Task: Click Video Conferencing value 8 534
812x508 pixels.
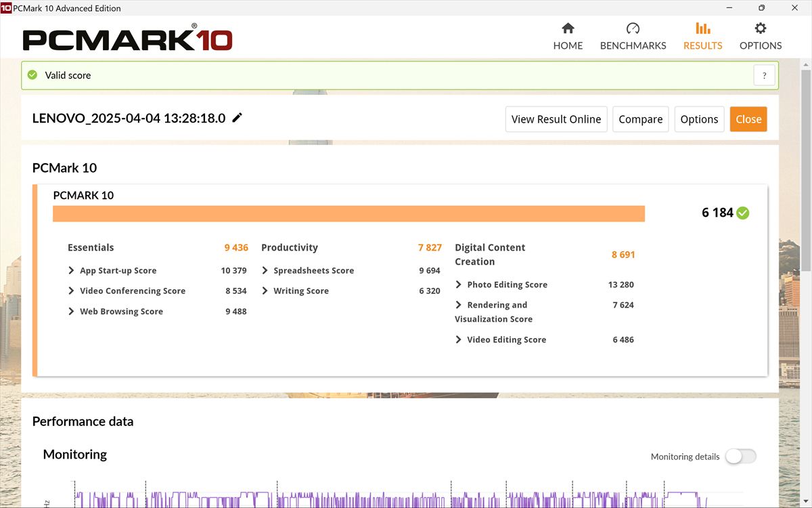Action: click(236, 291)
